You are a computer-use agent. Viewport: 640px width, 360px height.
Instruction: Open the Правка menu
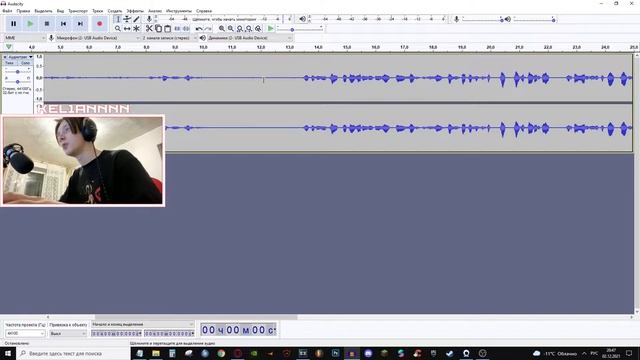tap(23, 11)
